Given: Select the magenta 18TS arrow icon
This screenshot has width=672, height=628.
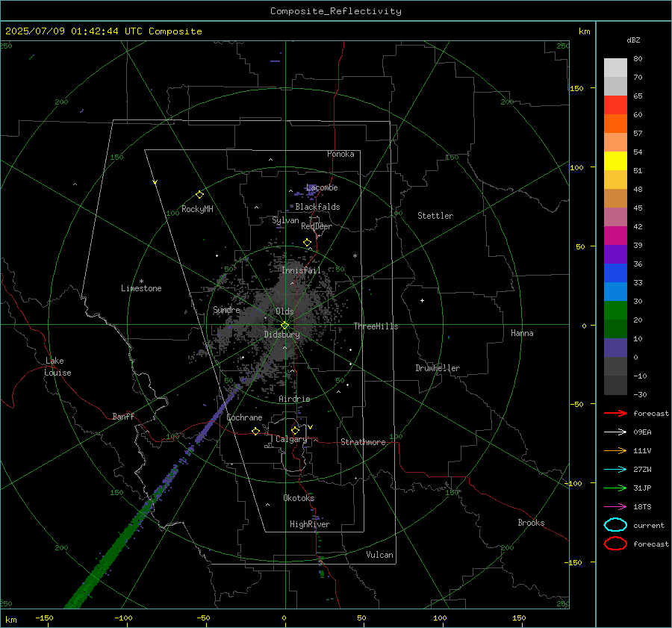Looking at the screenshot, I should pyautogui.click(x=615, y=507).
